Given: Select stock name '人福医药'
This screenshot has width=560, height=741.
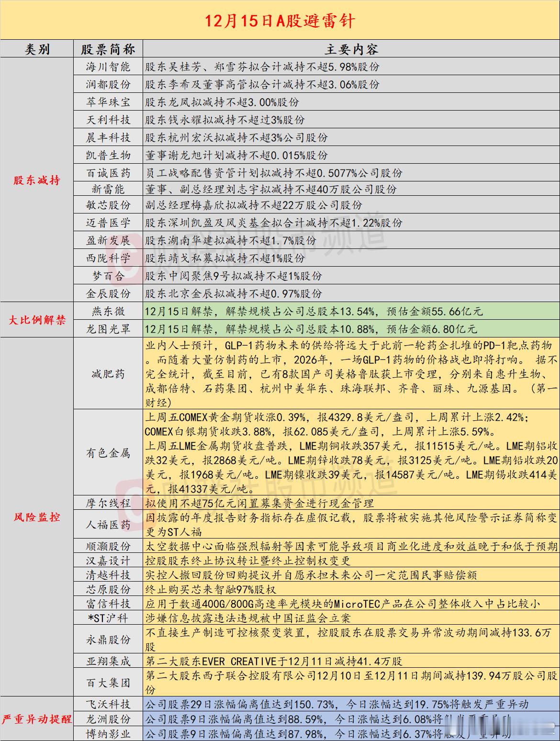Looking at the screenshot, I should [x=108, y=525].
